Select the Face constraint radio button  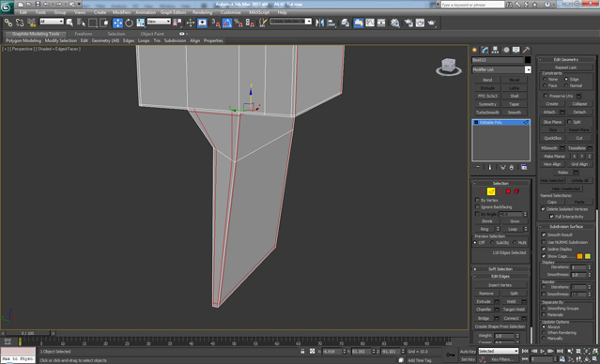[545, 85]
